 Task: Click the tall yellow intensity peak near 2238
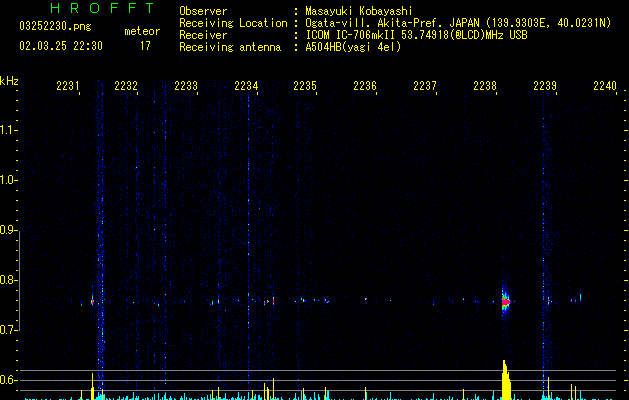pos(506,380)
